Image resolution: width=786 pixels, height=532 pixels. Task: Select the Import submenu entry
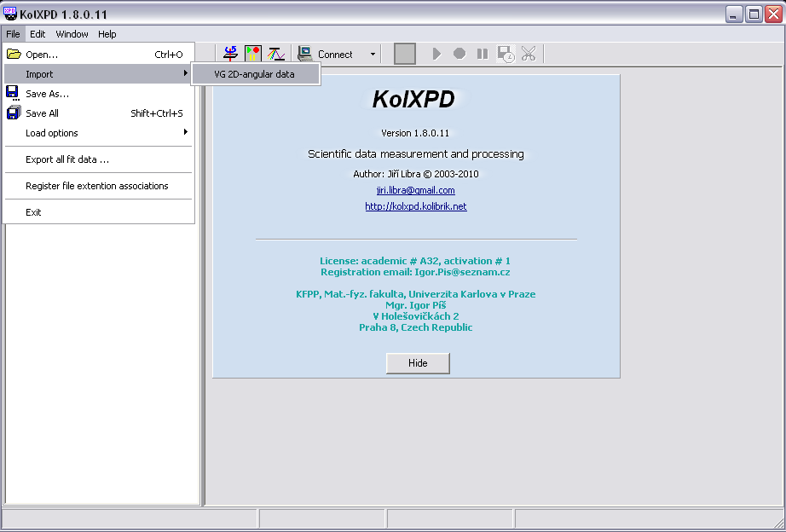click(x=99, y=73)
